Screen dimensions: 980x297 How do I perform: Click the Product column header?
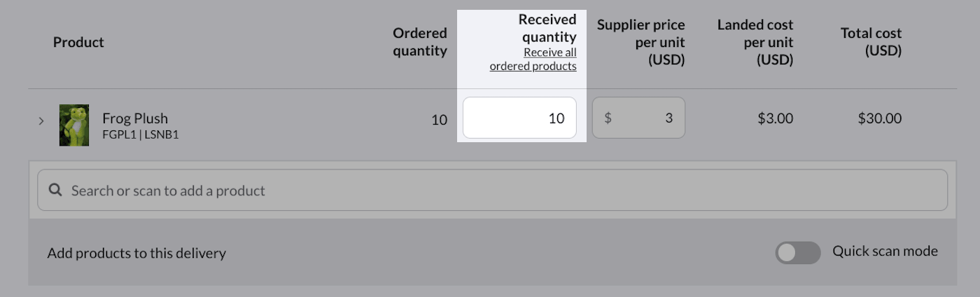click(x=78, y=42)
